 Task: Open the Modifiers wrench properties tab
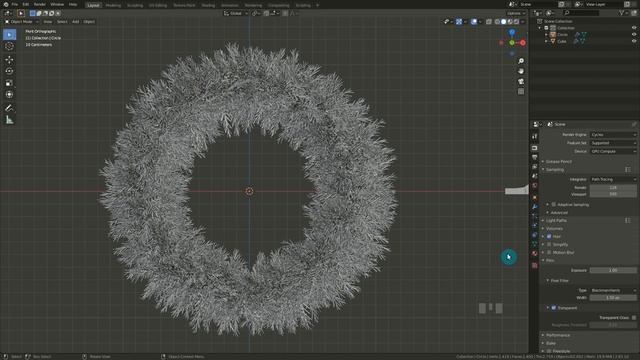click(535, 207)
